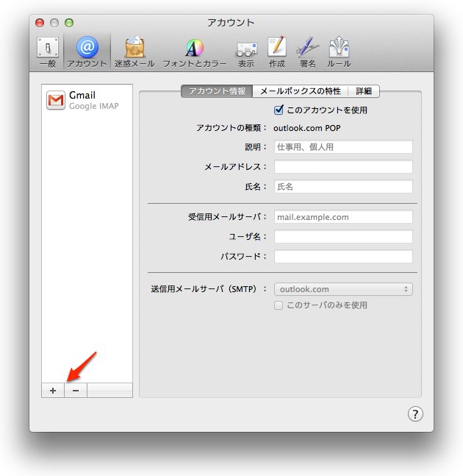Open help with the question mark button
This screenshot has width=463, height=476.
(x=415, y=414)
